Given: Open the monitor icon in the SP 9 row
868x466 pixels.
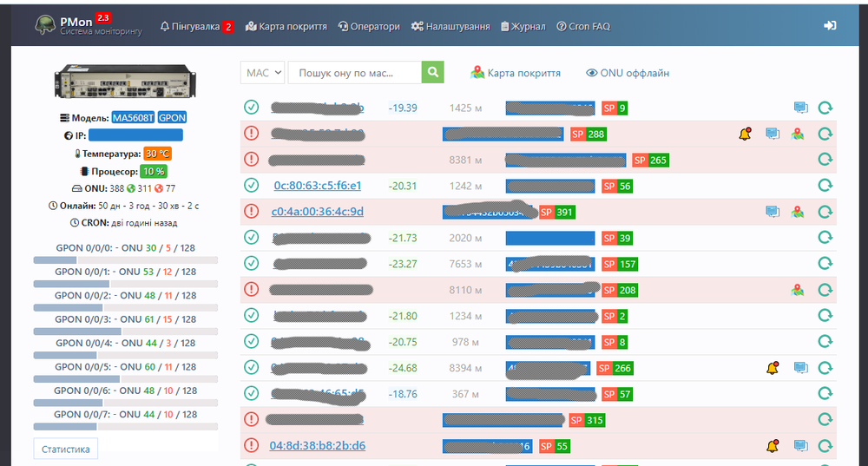Looking at the screenshot, I should (x=800, y=108).
